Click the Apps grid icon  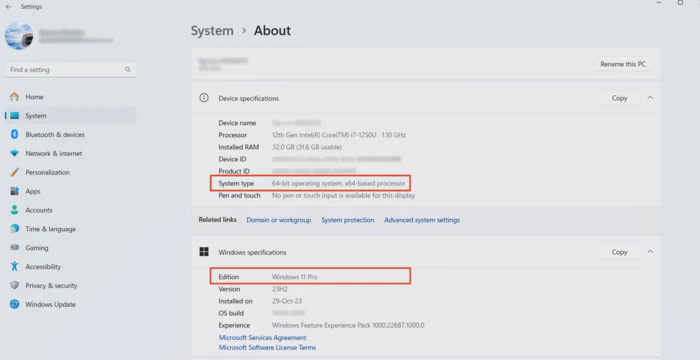14,191
